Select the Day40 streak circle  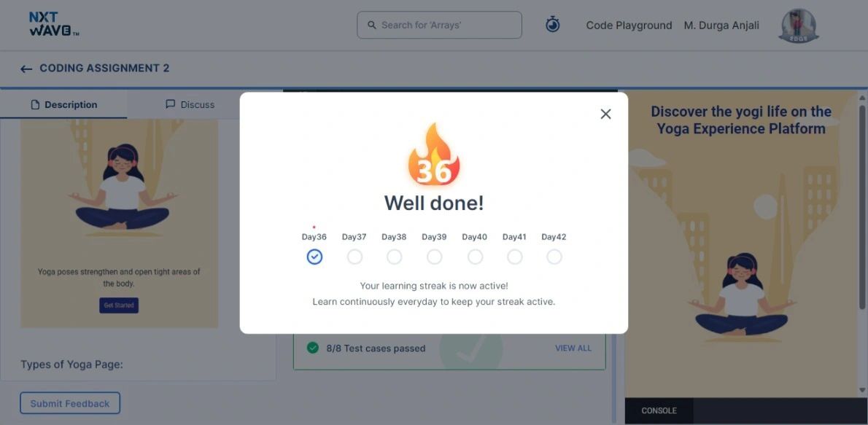point(475,257)
